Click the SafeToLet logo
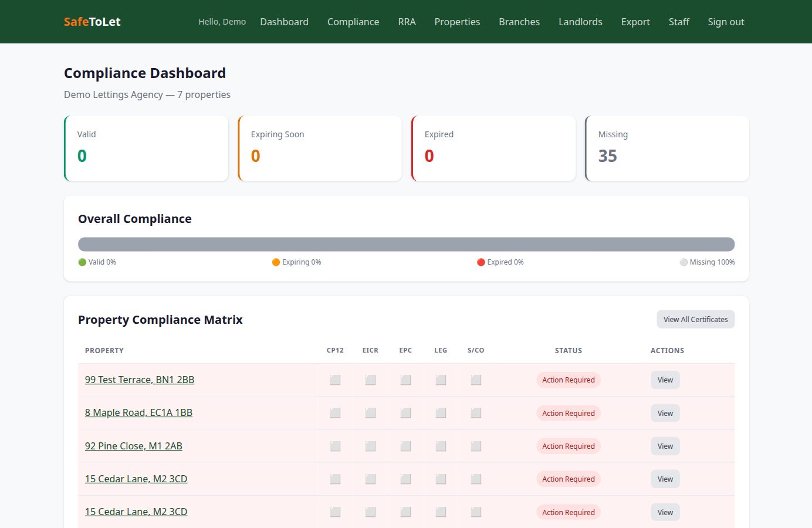The width and height of the screenshot is (812, 528). tap(92, 22)
